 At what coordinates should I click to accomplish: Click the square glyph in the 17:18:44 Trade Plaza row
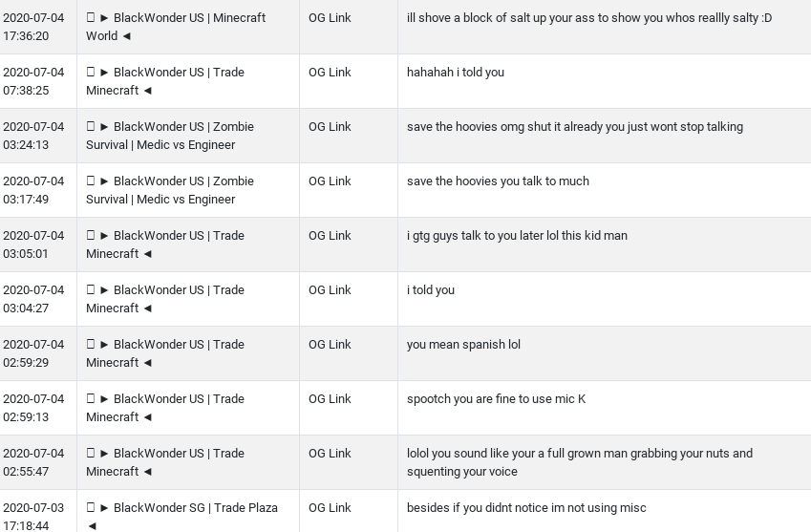point(91,508)
